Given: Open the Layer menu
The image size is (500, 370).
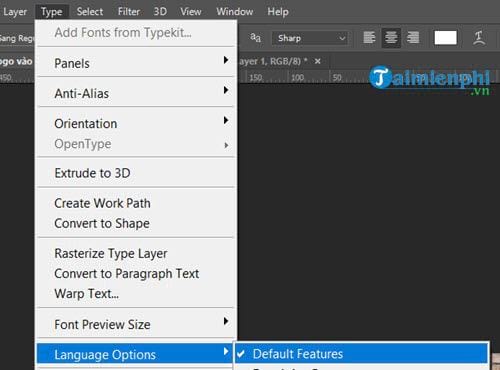Looking at the screenshot, I should point(15,12).
